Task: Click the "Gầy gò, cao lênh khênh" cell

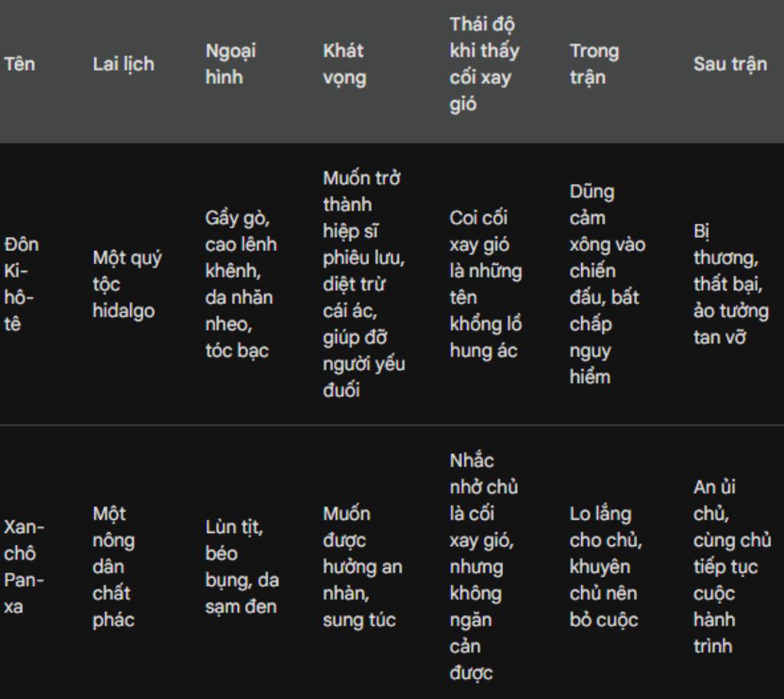Action: tap(240, 284)
